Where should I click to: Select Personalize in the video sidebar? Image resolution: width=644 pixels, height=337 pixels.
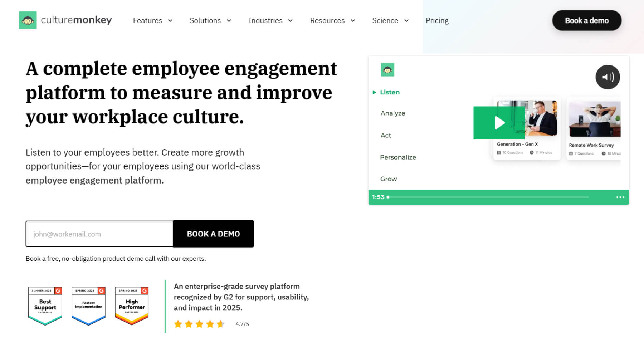pos(398,157)
